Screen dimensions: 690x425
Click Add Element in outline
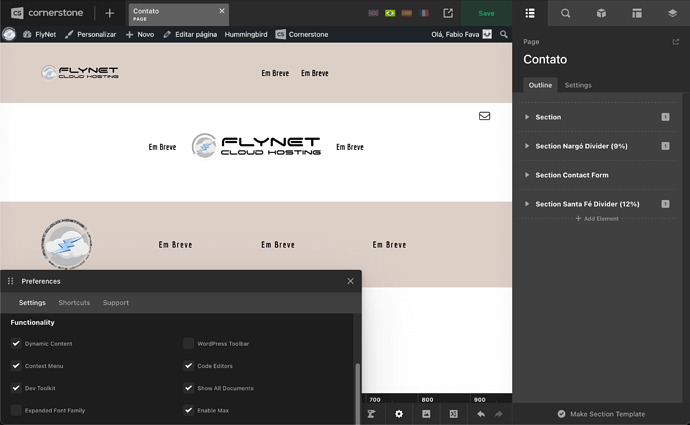coord(597,219)
